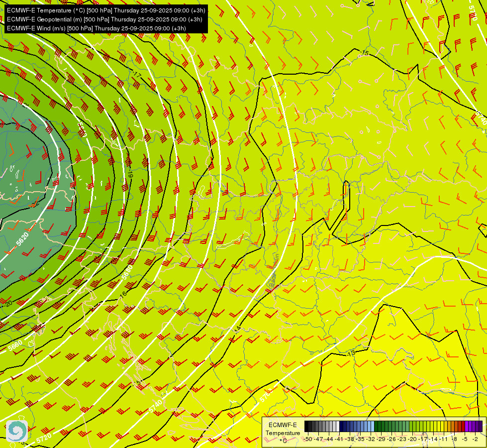Click the -11 value on legend scale

(x=444, y=439)
